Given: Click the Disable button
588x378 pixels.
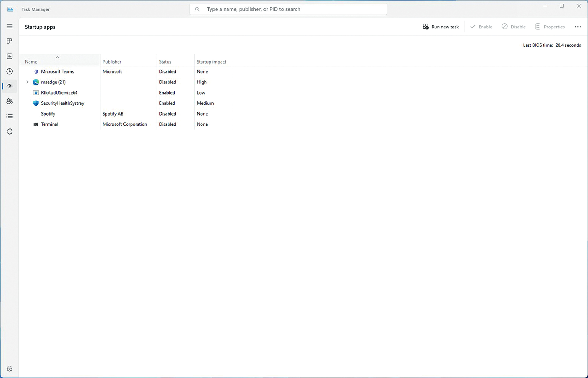Looking at the screenshot, I should coord(514,27).
